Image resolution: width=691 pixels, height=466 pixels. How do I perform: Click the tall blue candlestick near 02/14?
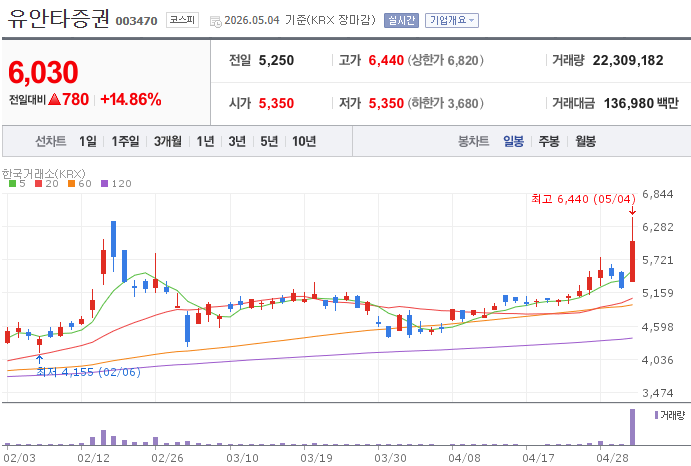113,239
